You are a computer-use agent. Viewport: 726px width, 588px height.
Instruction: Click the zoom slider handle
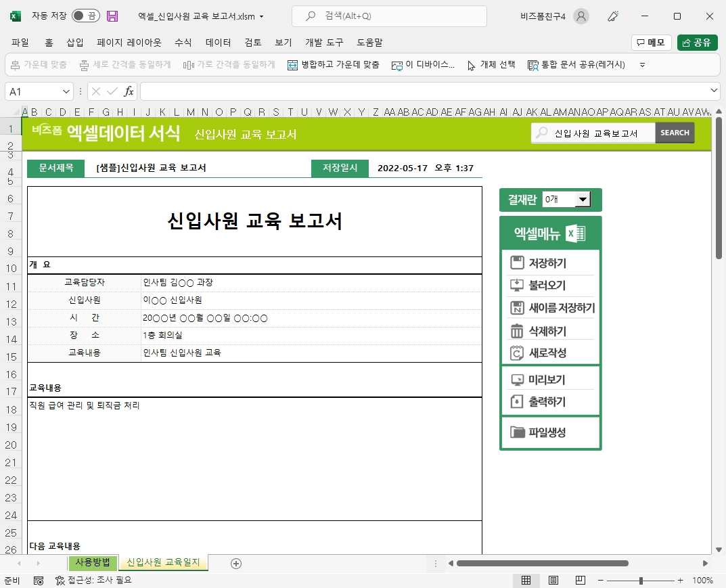pyautogui.click(x=641, y=581)
